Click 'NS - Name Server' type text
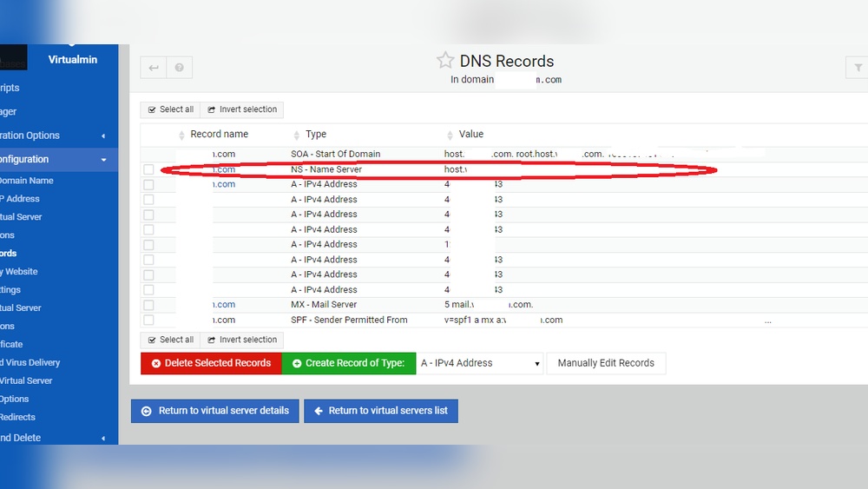Image resolution: width=868 pixels, height=489 pixels. tap(326, 169)
